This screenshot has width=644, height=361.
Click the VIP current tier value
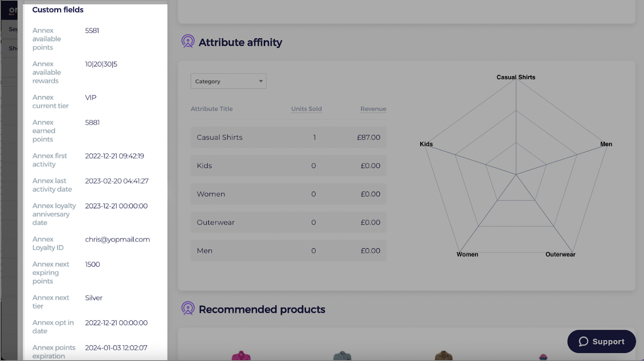point(91,97)
